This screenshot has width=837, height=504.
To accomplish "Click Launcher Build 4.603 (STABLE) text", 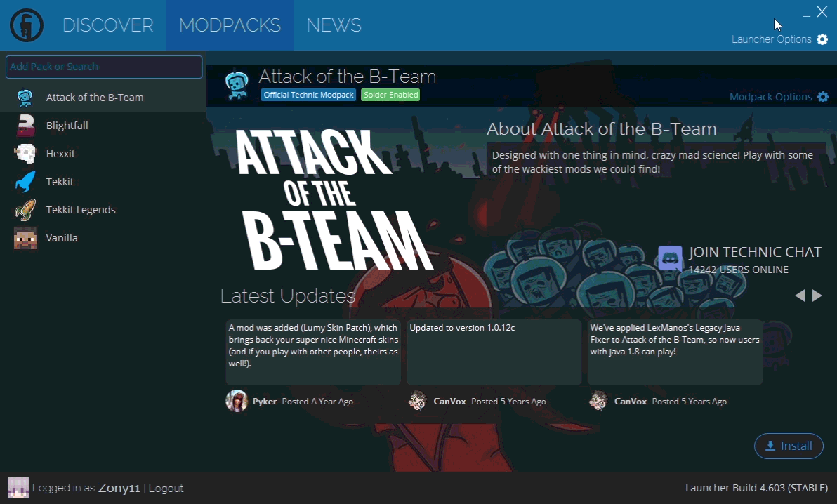I will (756, 488).
